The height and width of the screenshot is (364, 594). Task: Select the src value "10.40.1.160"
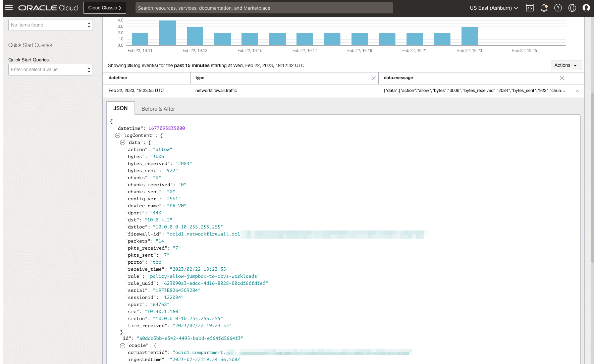point(163,312)
